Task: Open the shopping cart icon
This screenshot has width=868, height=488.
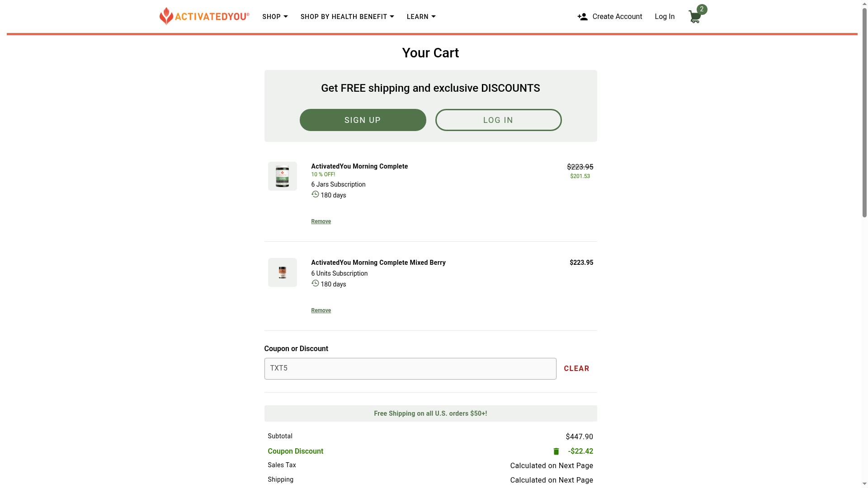Action: (x=694, y=17)
